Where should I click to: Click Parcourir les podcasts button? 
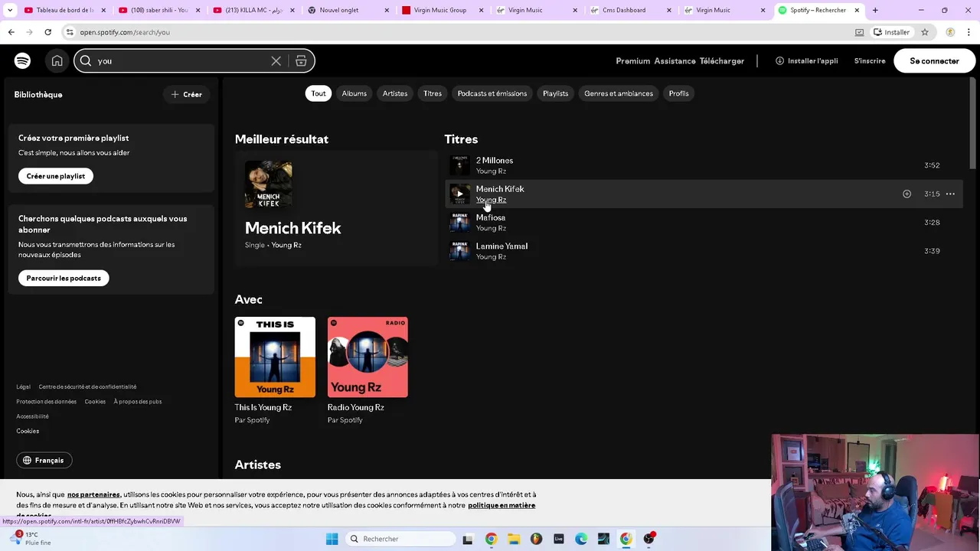(64, 278)
